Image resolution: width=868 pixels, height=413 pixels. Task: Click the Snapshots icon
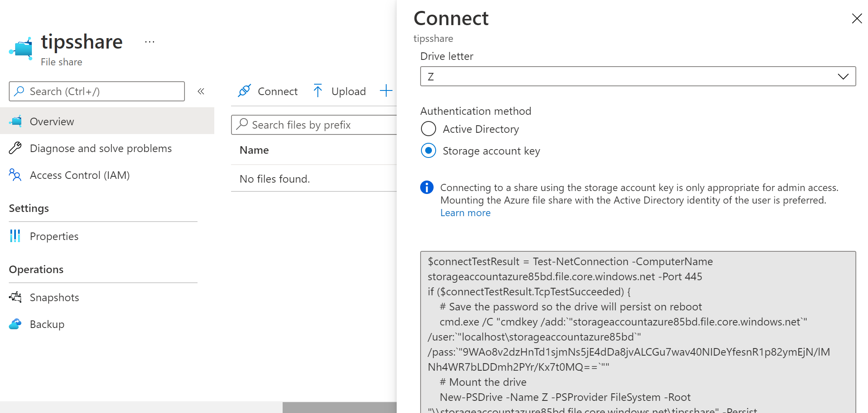16,297
